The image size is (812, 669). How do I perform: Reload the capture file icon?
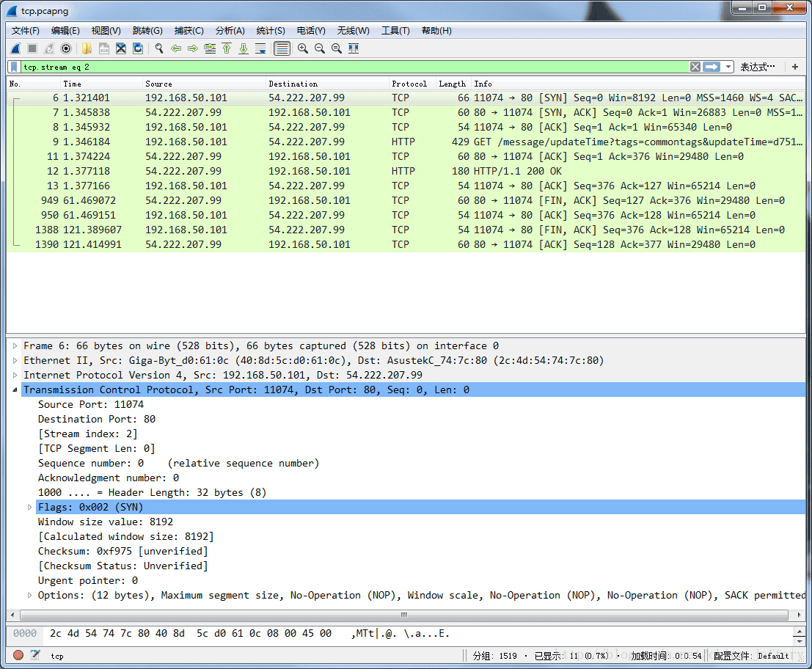pyautogui.click(x=138, y=48)
